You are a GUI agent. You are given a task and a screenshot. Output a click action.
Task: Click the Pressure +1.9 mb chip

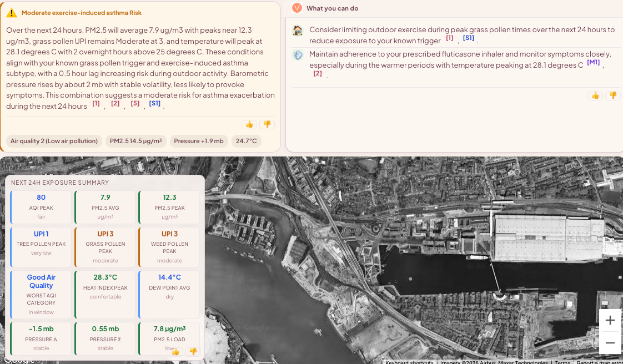coord(199,141)
